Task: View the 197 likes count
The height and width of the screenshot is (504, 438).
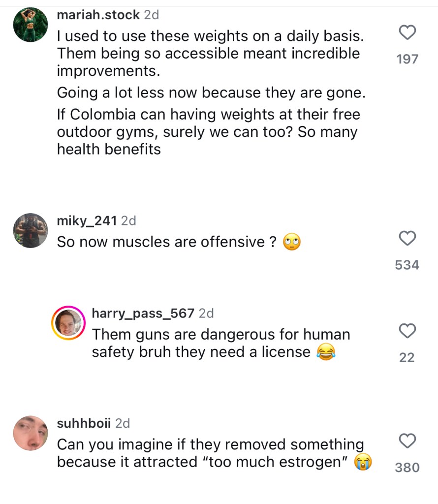Action: (407, 60)
